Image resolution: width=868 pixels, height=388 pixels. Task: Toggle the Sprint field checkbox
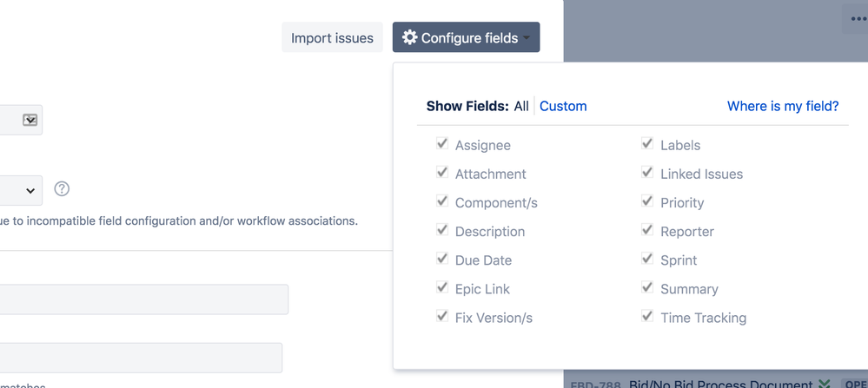click(x=647, y=259)
